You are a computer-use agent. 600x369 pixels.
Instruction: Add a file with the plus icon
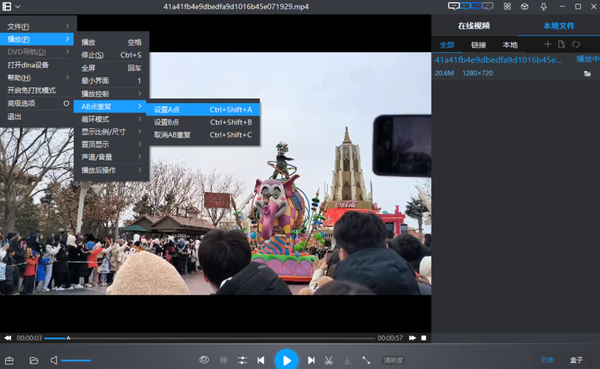click(x=548, y=44)
